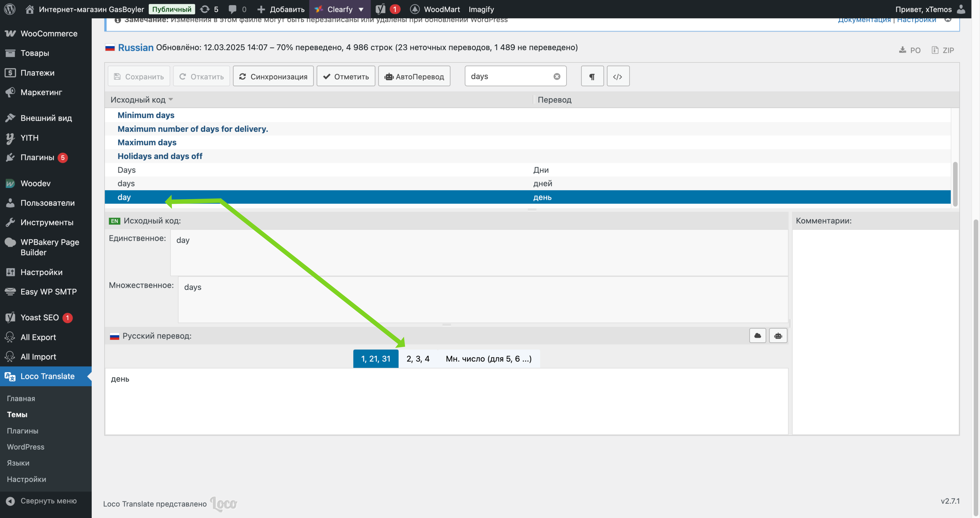Click the Внешний вид brush icon

click(x=10, y=118)
